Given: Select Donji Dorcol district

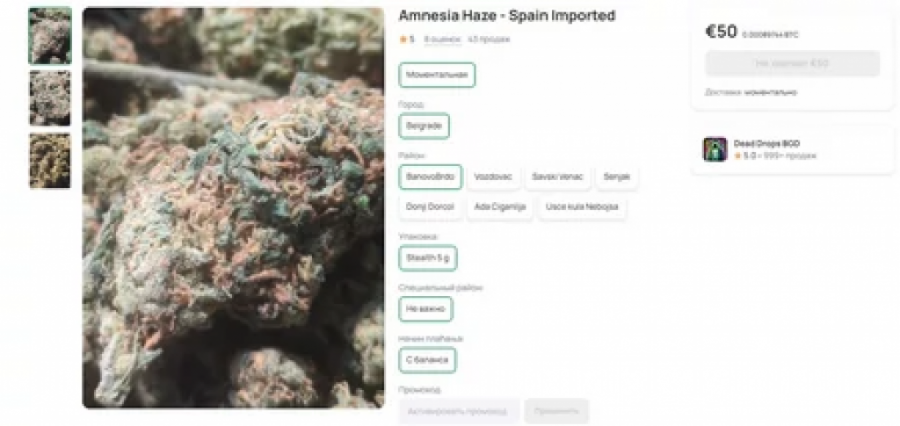Looking at the screenshot, I should (430, 207).
